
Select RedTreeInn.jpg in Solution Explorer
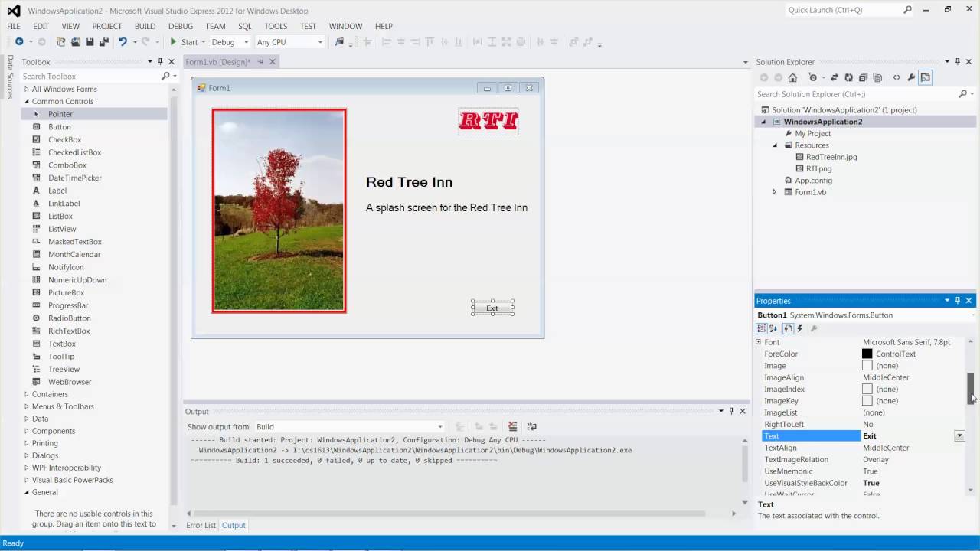click(831, 157)
